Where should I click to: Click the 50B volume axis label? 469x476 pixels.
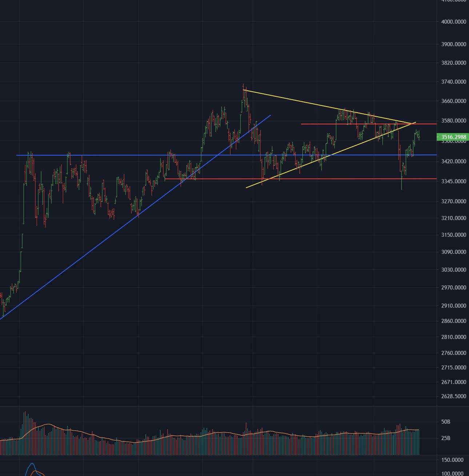click(x=446, y=422)
